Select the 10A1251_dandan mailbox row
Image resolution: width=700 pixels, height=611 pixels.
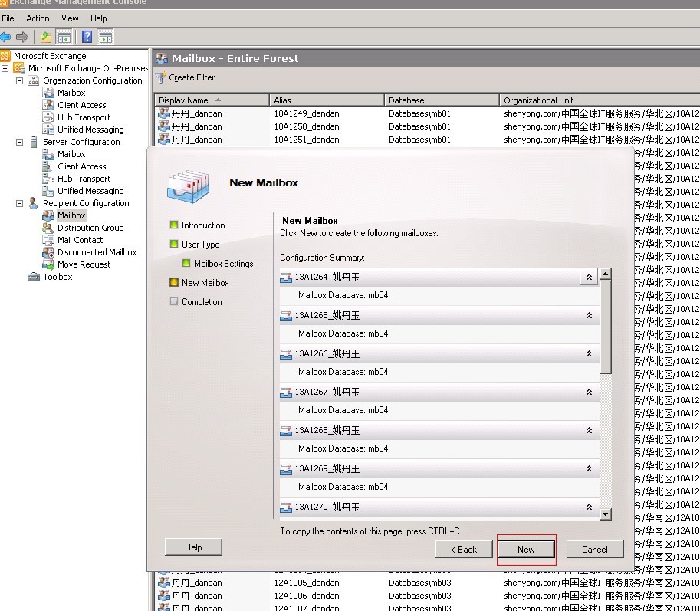click(427, 140)
